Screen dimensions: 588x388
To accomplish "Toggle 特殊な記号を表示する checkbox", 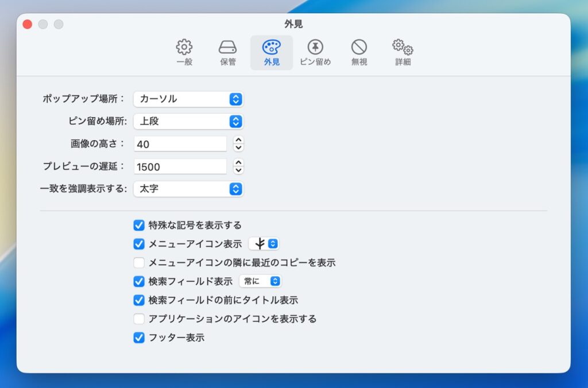I will pyautogui.click(x=139, y=225).
